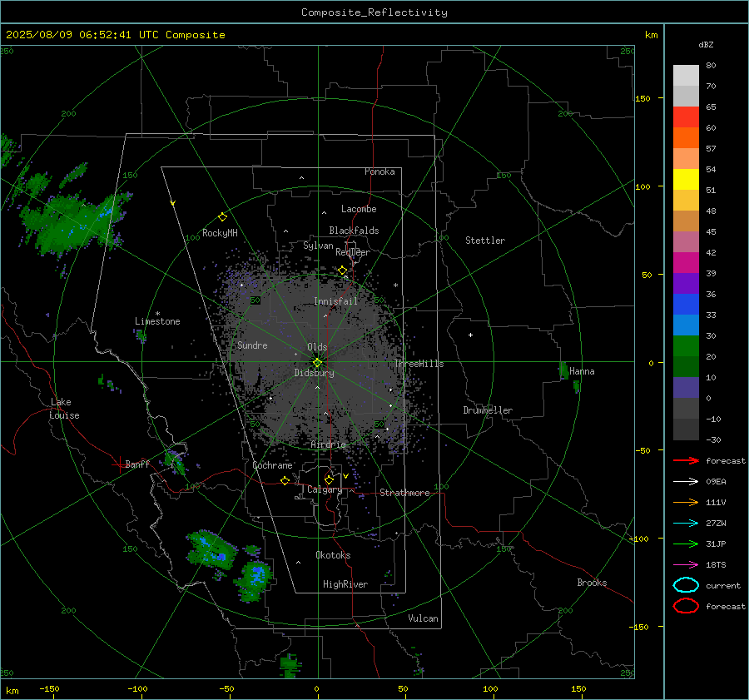749x700 pixels.
Task: Click the Calgary city label
Action: 325,489
